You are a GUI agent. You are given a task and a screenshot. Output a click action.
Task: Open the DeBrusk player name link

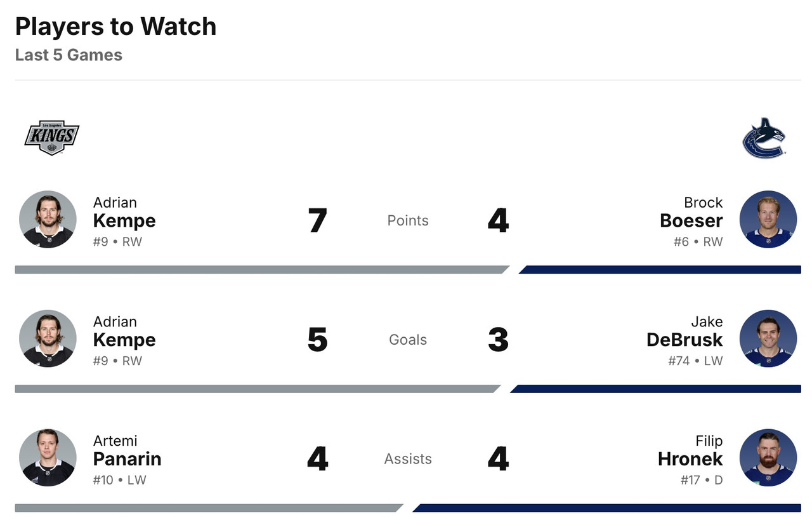pyautogui.click(x=684, y=340)
